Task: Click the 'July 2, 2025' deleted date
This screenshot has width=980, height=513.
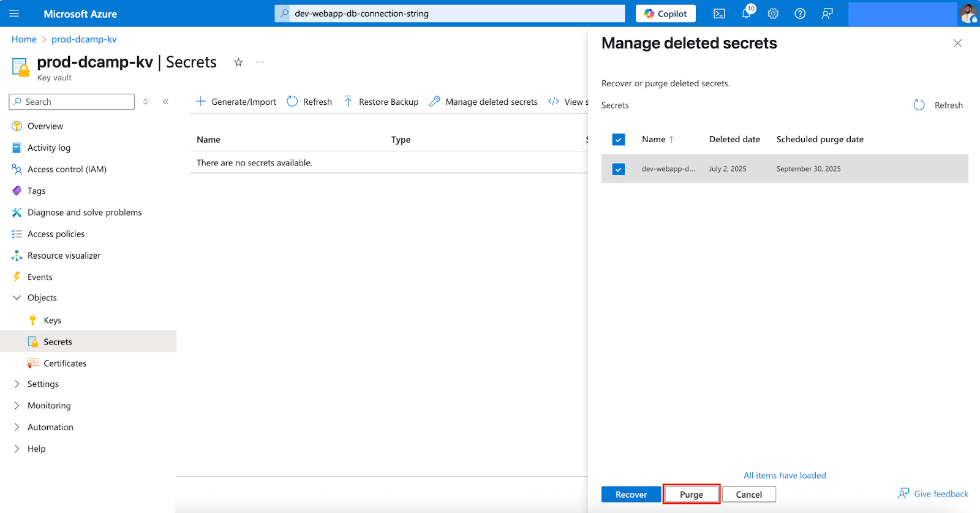Action: [x=728, y=169]
